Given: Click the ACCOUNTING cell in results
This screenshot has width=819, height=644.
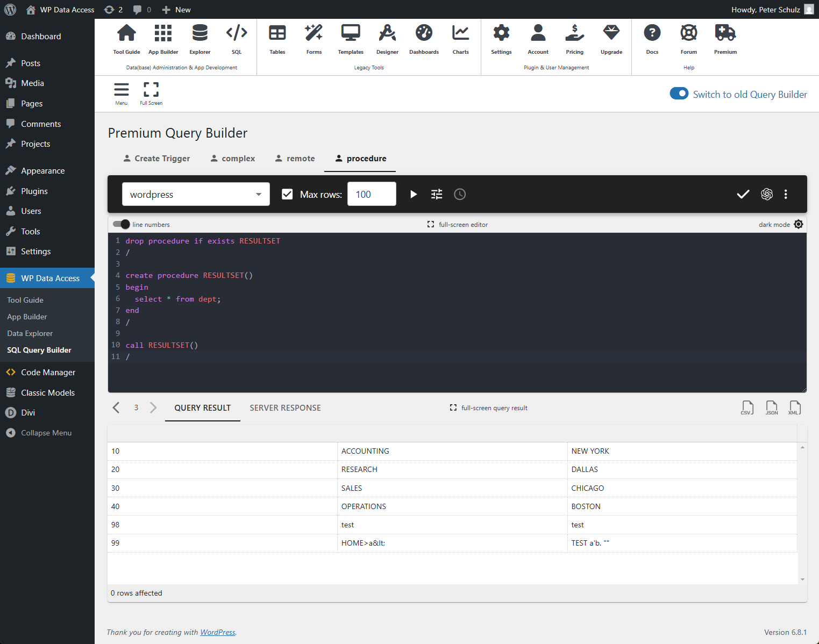Looking at the screenshot, I should click(x=452, y=451).
